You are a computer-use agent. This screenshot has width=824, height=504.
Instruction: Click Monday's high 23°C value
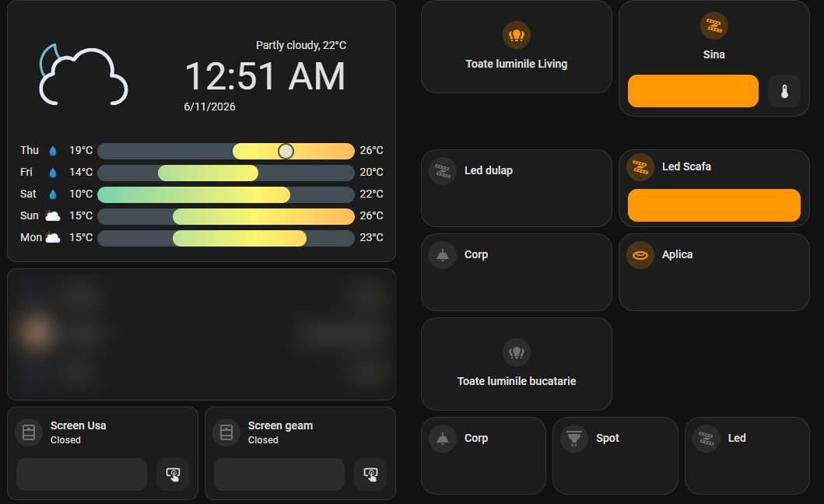371,237
